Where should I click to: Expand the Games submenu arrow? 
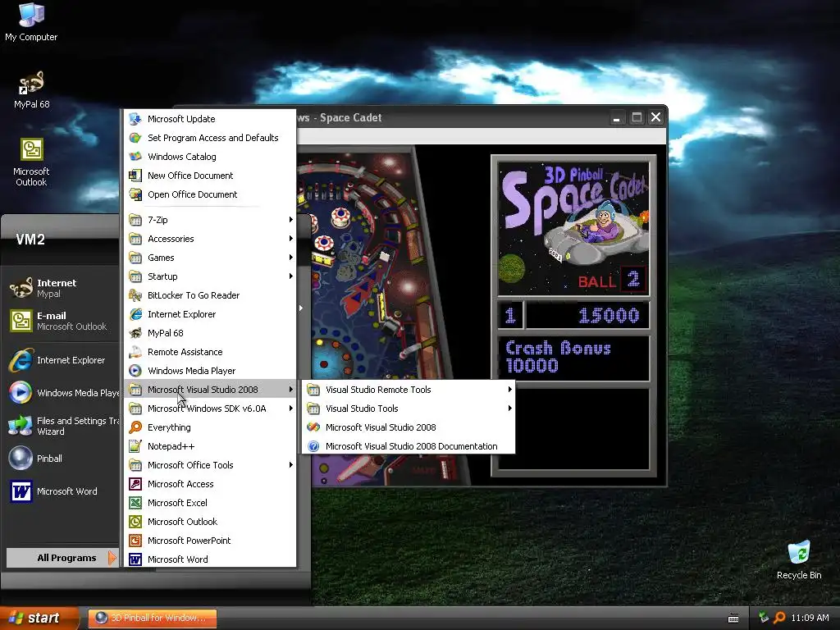point(291,257)
